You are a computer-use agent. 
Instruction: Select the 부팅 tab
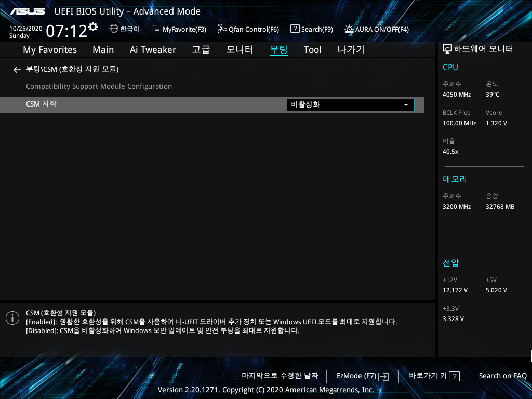(279, 49)
